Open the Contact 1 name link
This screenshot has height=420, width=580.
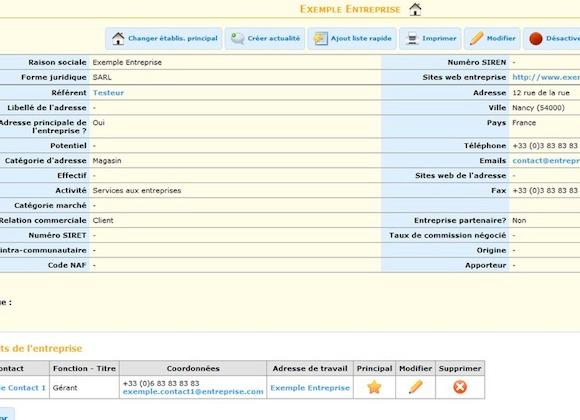(x=23, y=388)
